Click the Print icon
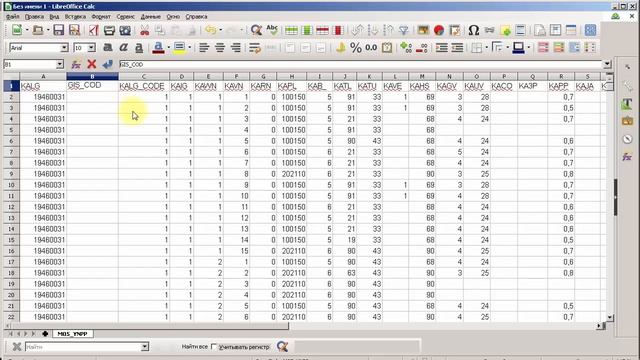640x360 pixels. pos(109,30)
